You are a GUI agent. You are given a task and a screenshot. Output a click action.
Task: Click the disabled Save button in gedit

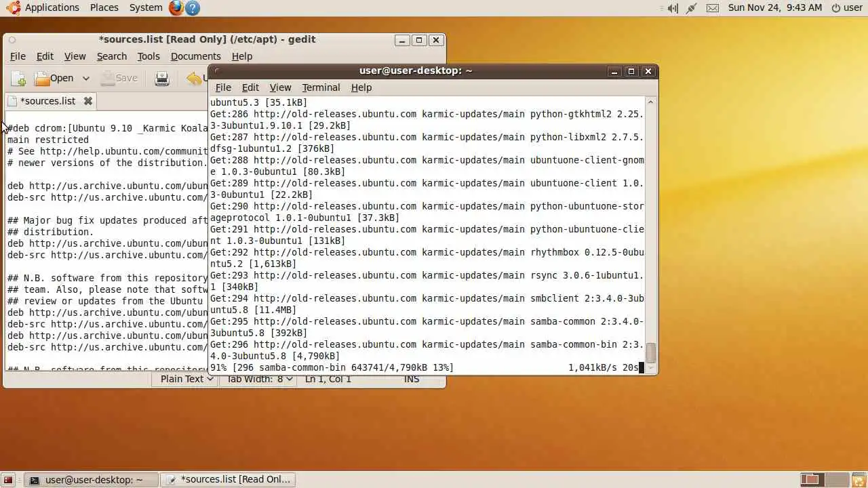[119, 79]
